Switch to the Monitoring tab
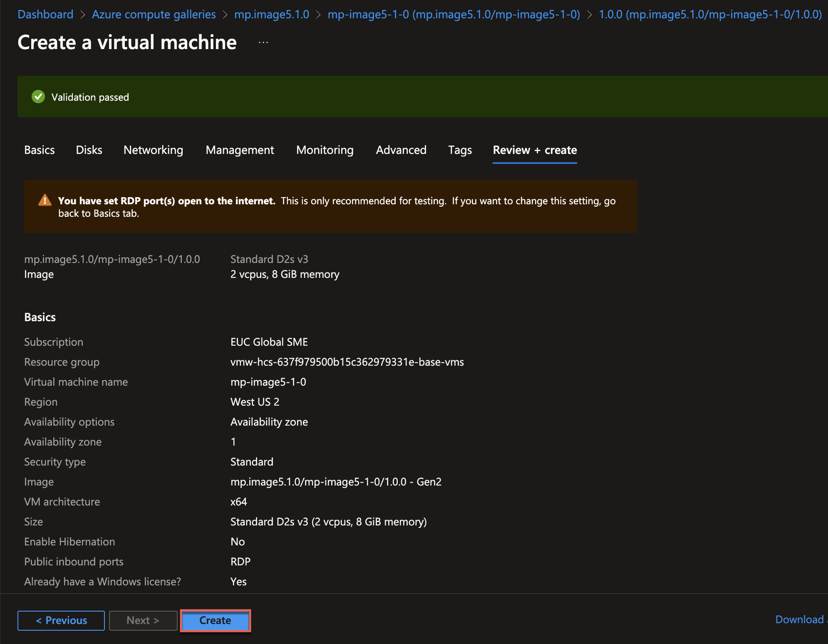Image resolution: width=828 pixels, height=644 pixels. pos(325,150)
